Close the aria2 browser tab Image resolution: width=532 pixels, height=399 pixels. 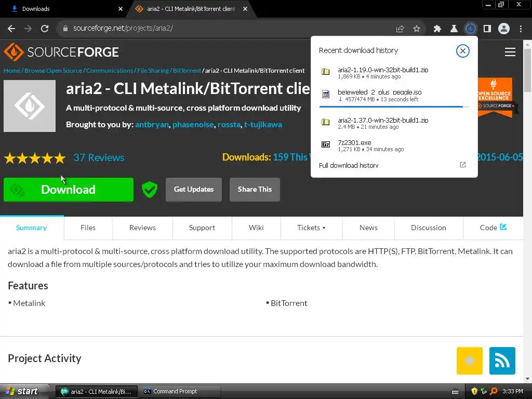245,9
